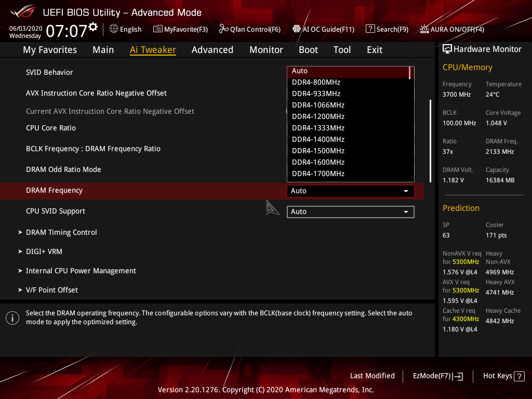
Task: Open the English language selector
Action: pyautogui.click(x=125, y=29)
